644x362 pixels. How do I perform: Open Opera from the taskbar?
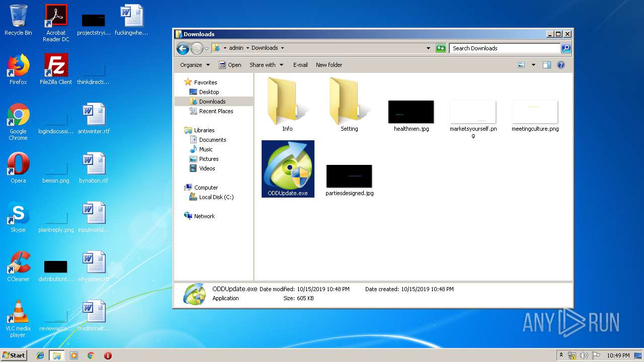point(108,355)
